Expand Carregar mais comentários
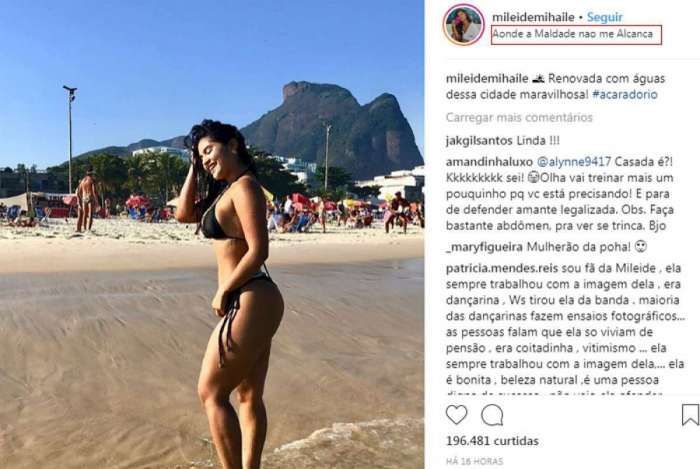Screen dimensions: 700x469 click(x=519, y=117)
